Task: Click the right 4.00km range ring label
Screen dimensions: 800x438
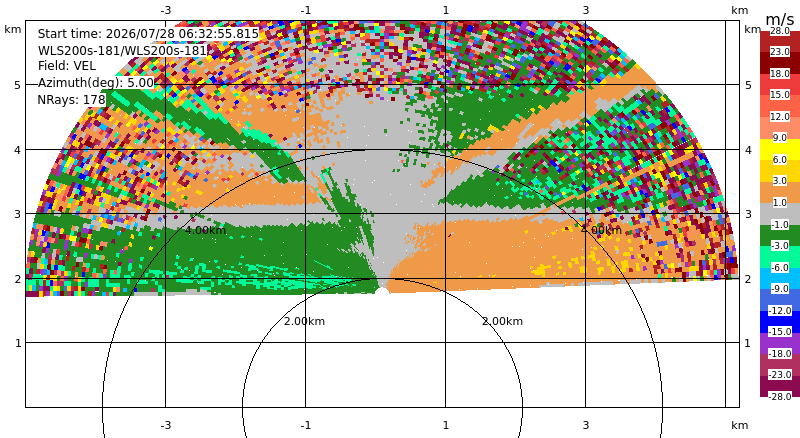Action: [x=602, y=230]
